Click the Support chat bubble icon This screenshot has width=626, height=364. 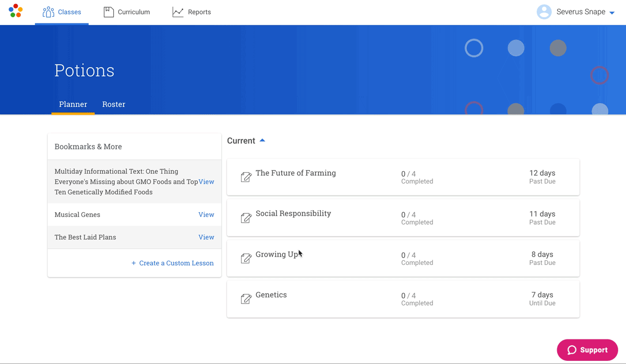pyautogui.click(x=572, y=350)
